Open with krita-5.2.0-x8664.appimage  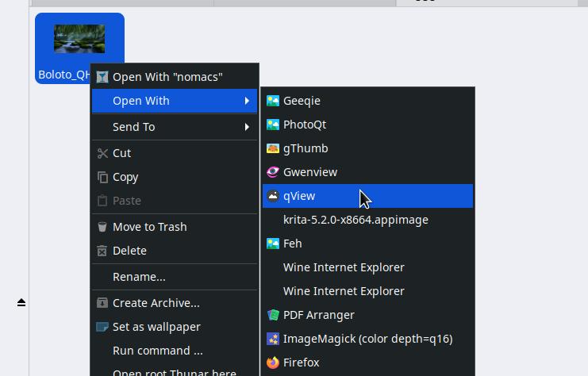[x=367, y=220]
